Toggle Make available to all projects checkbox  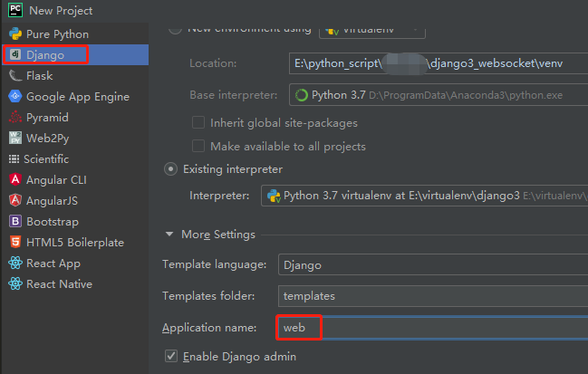click(x=198, y=146)
